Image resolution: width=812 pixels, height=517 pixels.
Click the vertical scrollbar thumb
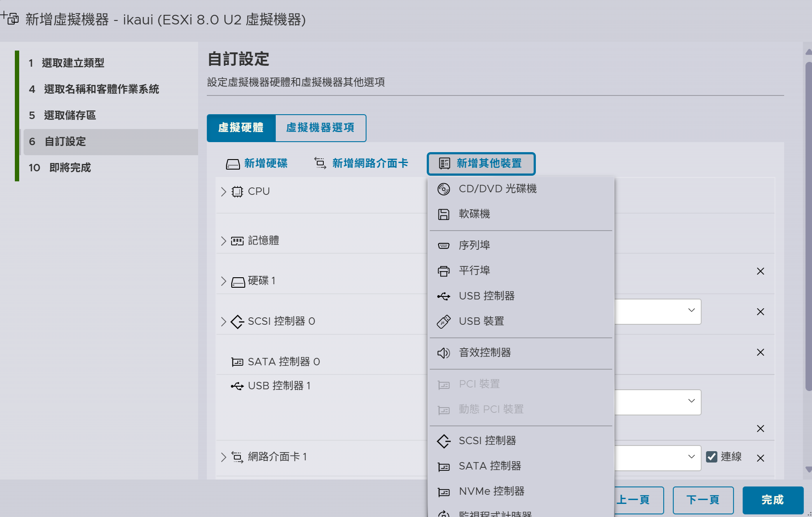(808, 226)
